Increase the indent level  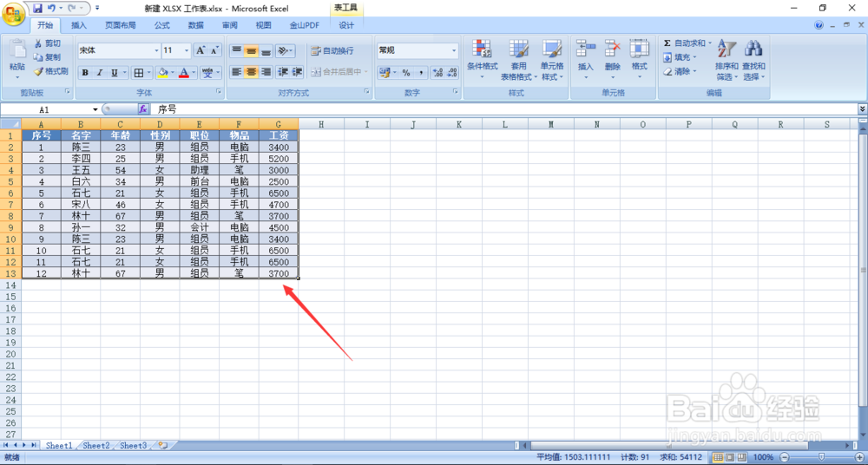[x=297, y=72]
